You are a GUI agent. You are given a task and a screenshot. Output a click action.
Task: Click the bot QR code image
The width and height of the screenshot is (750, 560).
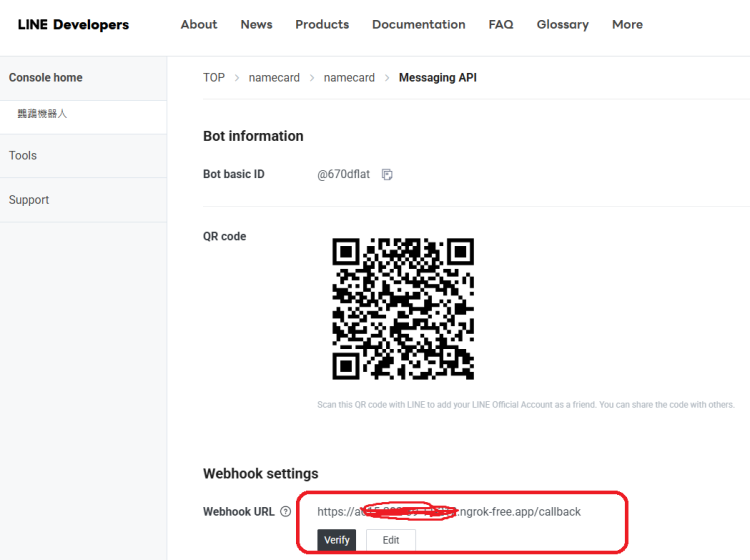(403, 309)
